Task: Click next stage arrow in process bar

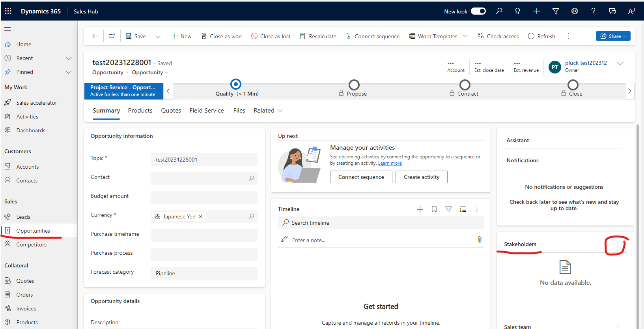Action: tap(630, 91)
